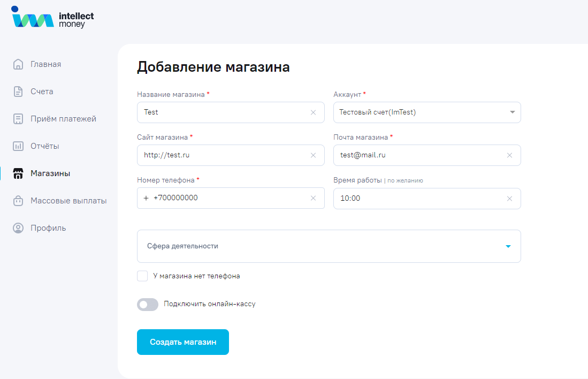Open the phone country code selector
This screenshot has height=379, width=588.
(x=146, y=198)
